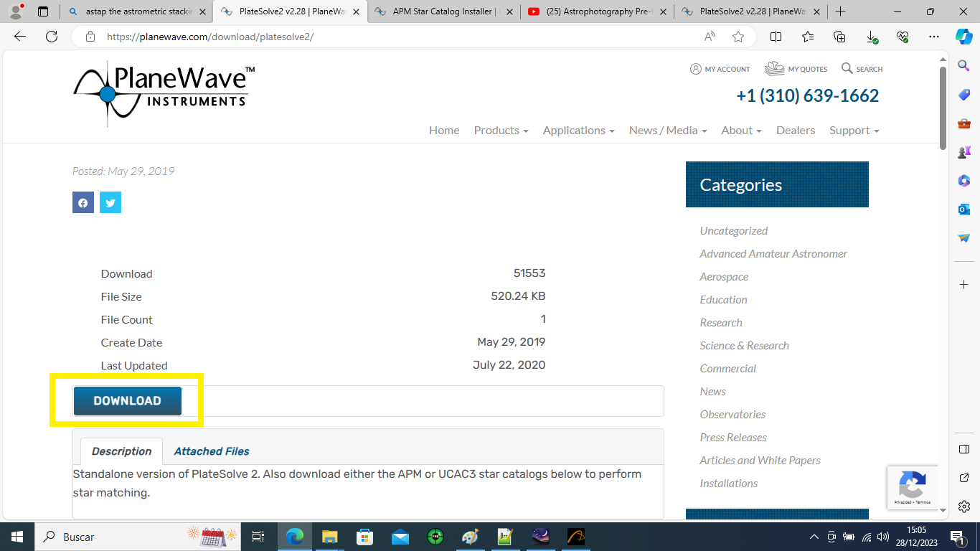Open Microsoft Store from taskbar

point(365,536)
